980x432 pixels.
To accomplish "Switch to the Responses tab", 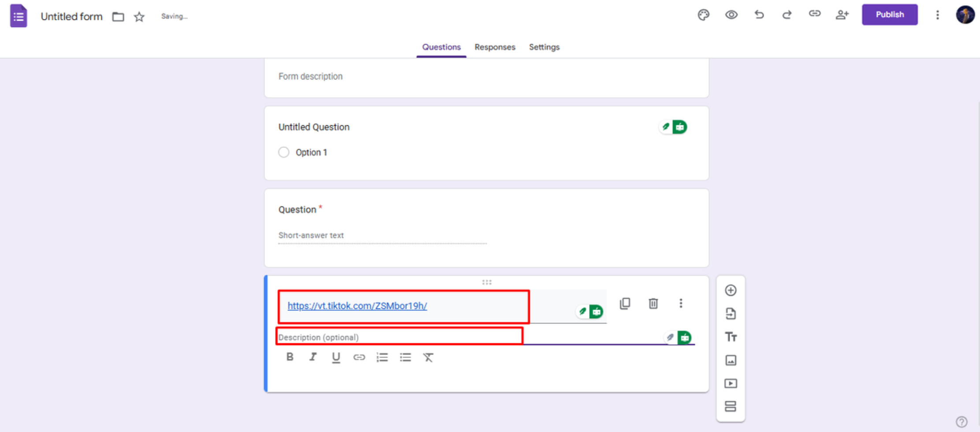I will (495, 47).
